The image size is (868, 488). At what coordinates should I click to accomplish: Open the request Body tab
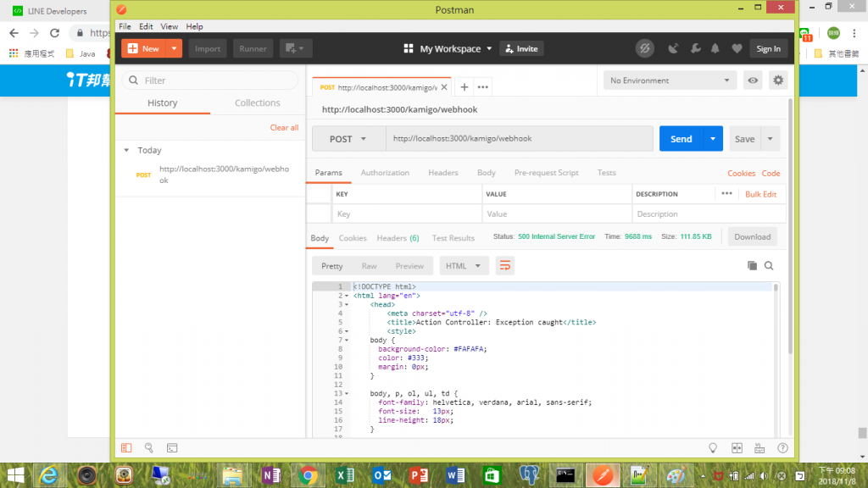486,173
